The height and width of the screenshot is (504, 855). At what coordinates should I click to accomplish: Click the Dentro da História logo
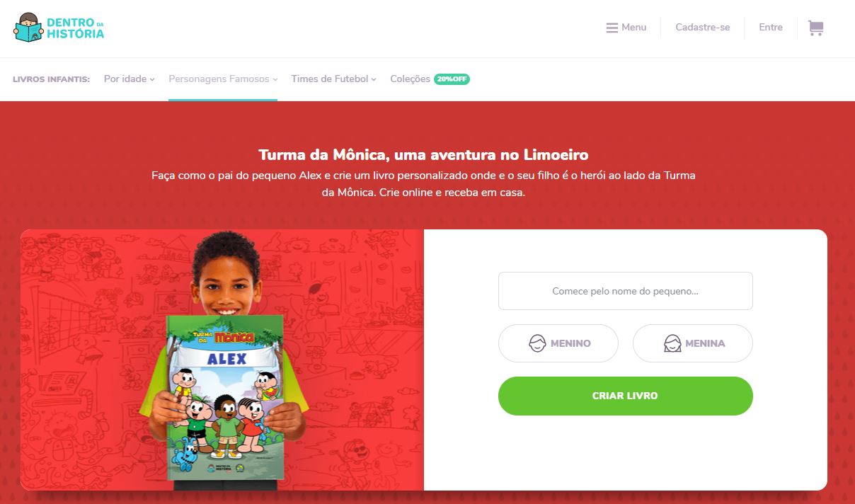coord(59,28)
